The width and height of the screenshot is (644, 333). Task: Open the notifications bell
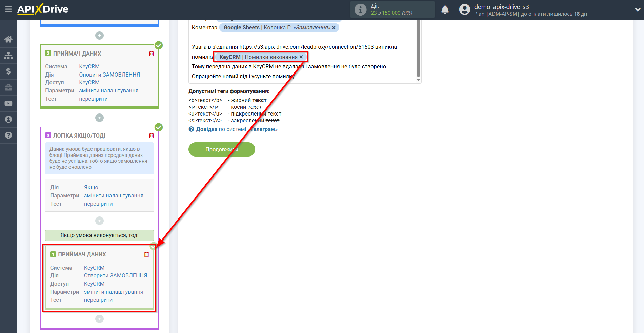[445, 10]
